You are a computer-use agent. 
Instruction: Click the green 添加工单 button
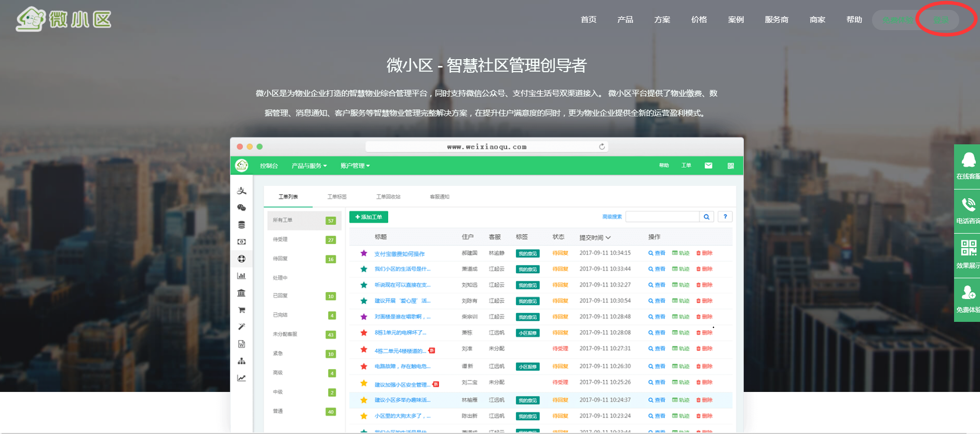[369, 217]
